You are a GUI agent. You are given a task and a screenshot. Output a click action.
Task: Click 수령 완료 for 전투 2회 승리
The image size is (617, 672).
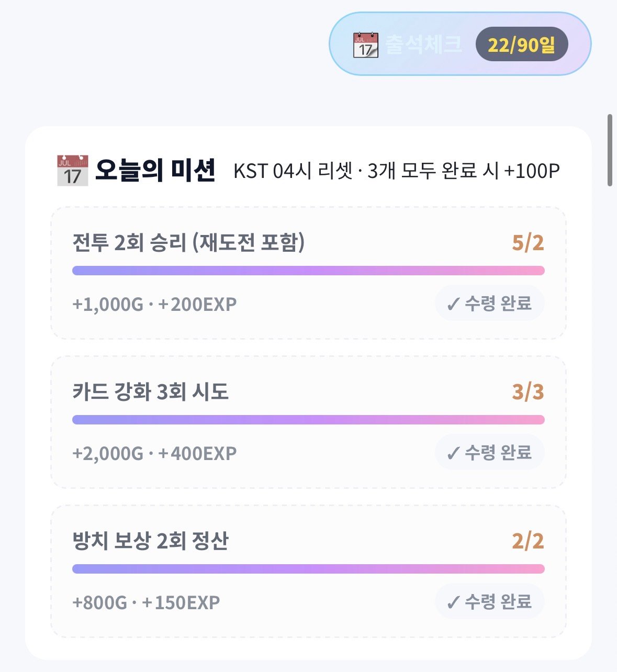[490, 303]
